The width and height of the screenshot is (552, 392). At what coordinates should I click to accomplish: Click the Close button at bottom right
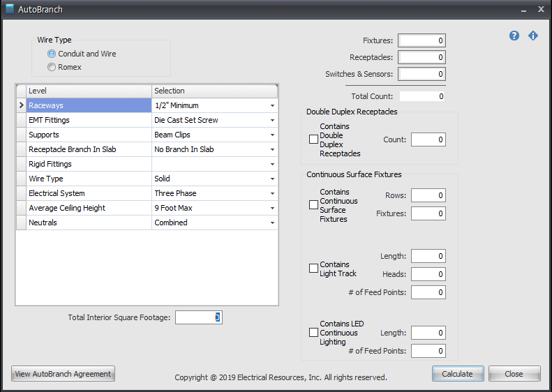click(x=514, y=374)
